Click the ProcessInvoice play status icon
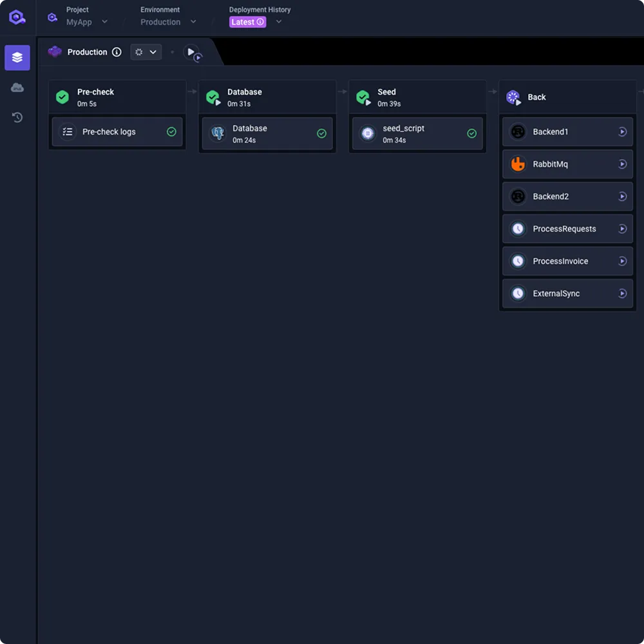 pyautogui.click(x=623, y=261)
